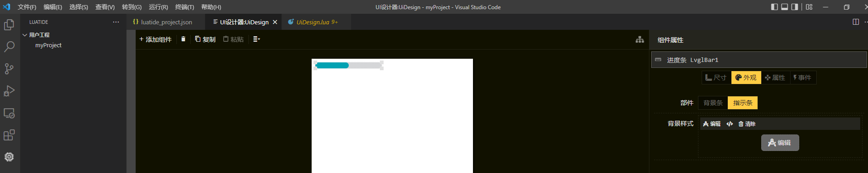The image size is (868, 173).
Task: Open the 终端(T) menu
Action: [x=185, y=7]
